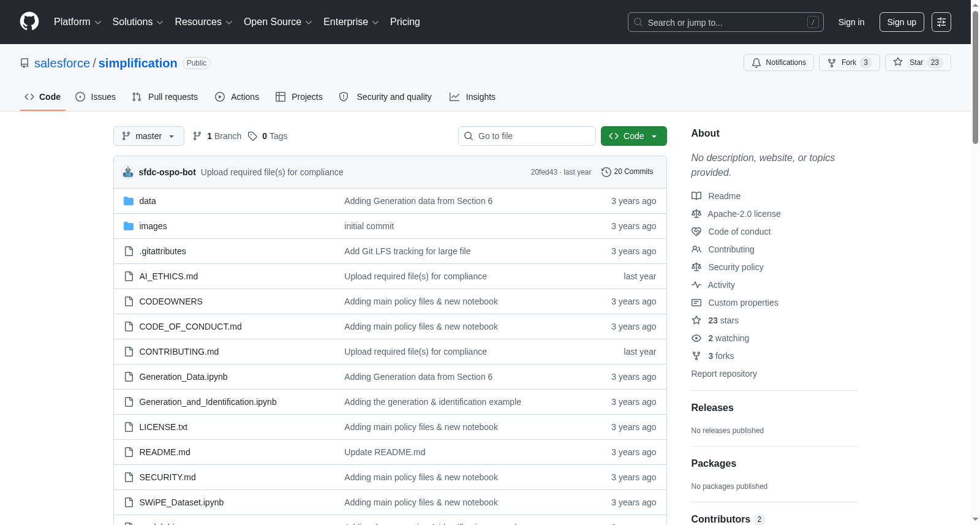Viewport: 980px width, 525px height.
Task: Click the salesforce owner link
Action: coord(62,63)
